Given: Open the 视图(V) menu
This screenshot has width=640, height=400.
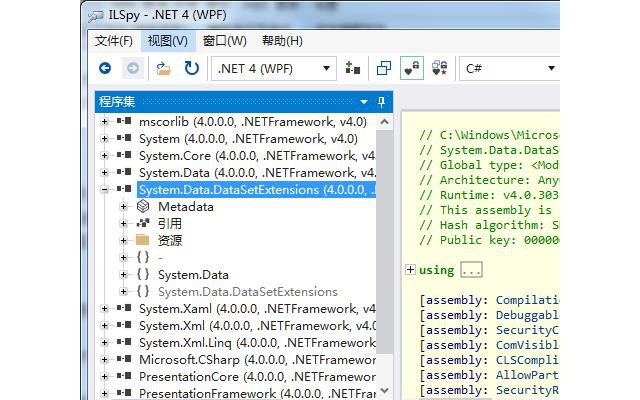Looking at the screenshot, I should pyautogui.click(x=168, y=41).
